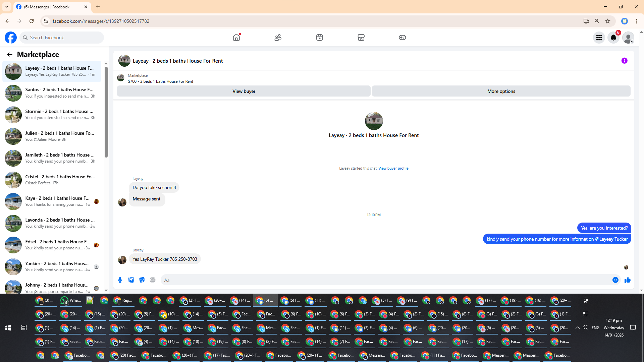Open the GIF picker icon
The height and width of the screenshot is (362, 644).
(x=153, y=280)
